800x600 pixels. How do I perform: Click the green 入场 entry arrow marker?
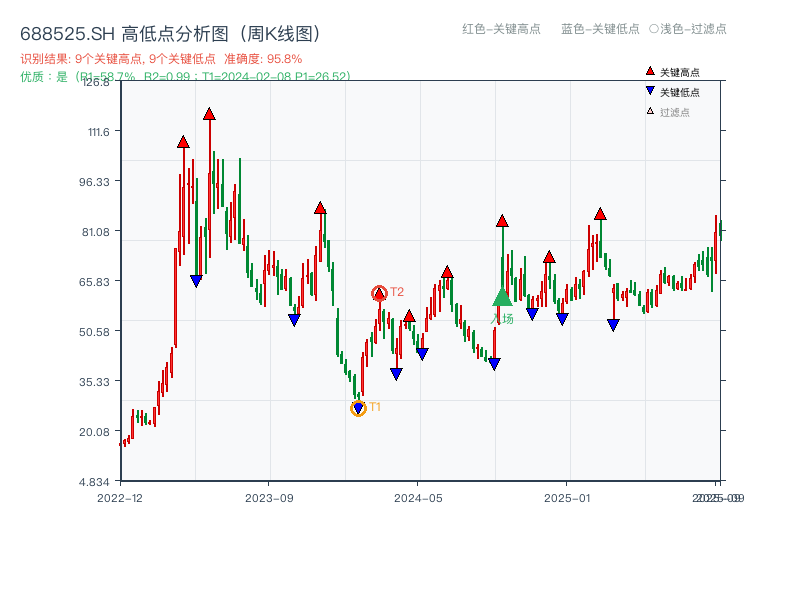pyautogui.click(x=501, y=297)
